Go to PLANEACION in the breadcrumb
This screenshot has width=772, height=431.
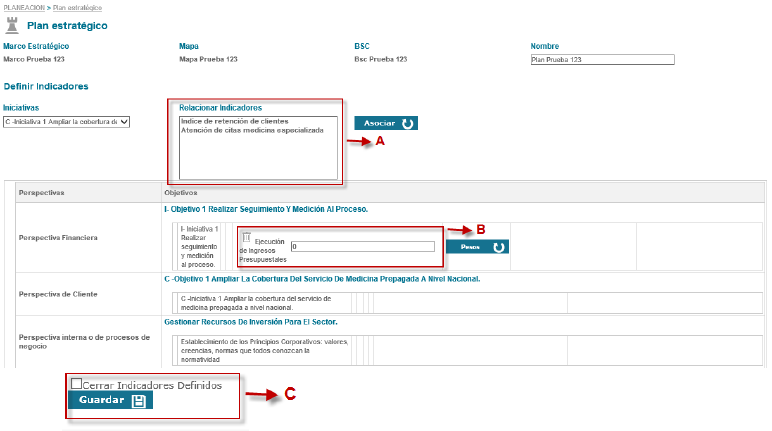[25, 7]
